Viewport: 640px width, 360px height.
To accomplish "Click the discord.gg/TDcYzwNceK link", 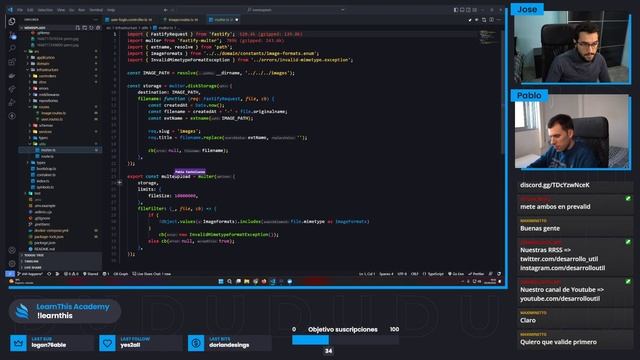I will (555, 185).
